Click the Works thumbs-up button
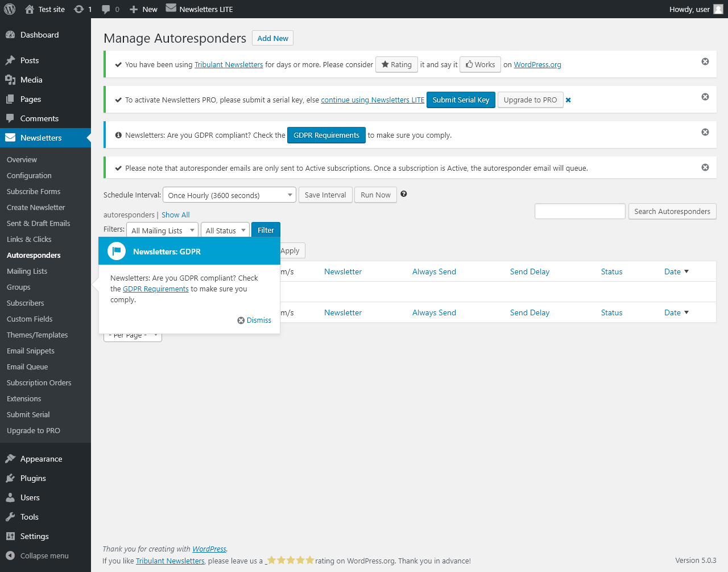Image resolution: width=728 pixels, height=572 pixels. tap(481, 64)
